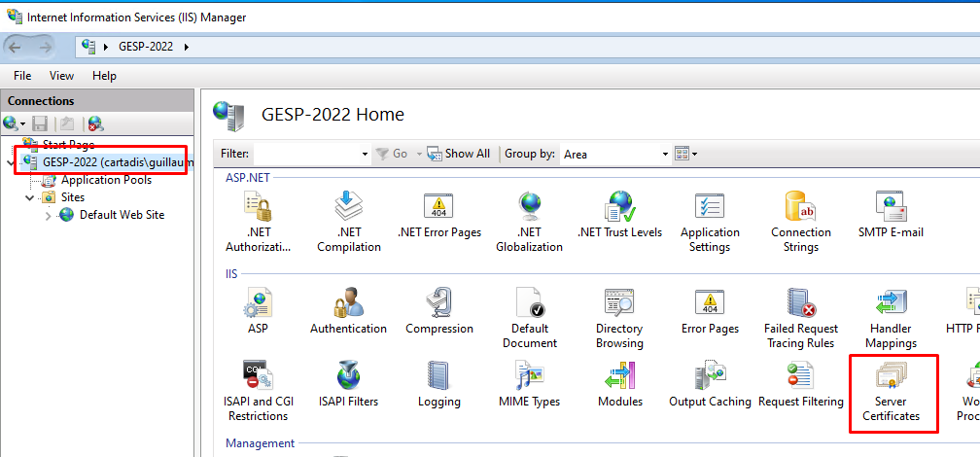Screen dimensions: 980x457
Task: Click the delete connection icon
Action: coord(95,123)
